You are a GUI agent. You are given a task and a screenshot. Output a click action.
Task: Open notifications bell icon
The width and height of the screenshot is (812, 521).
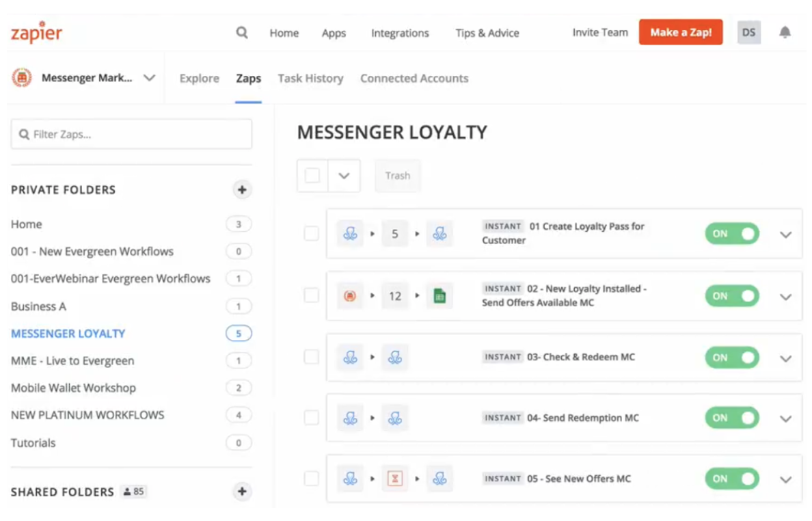click(x=785, y=32)
